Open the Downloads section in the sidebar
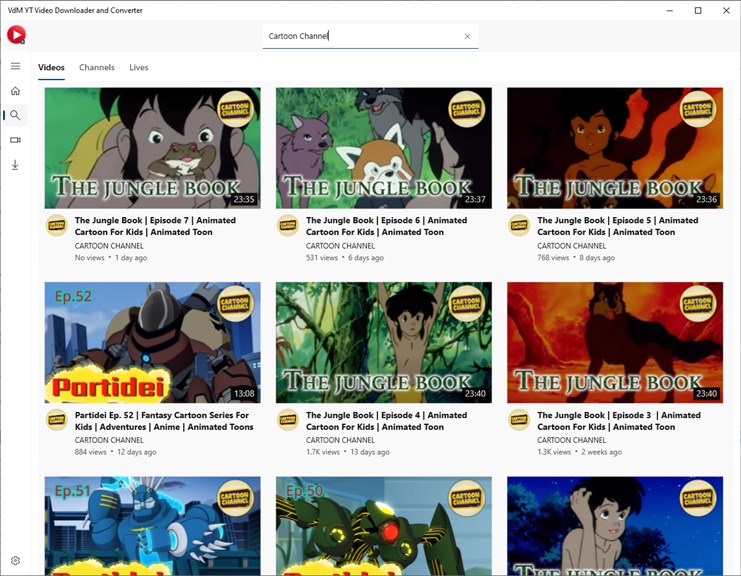 16,164
